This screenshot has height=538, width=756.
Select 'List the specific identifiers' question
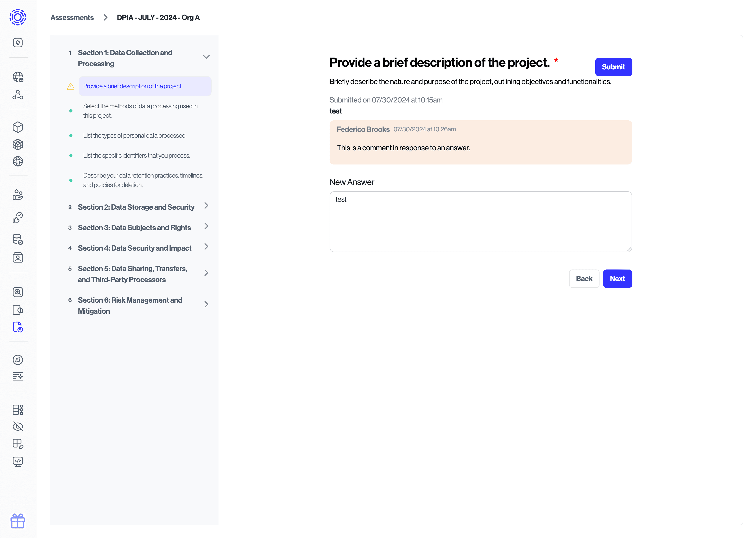136,155
